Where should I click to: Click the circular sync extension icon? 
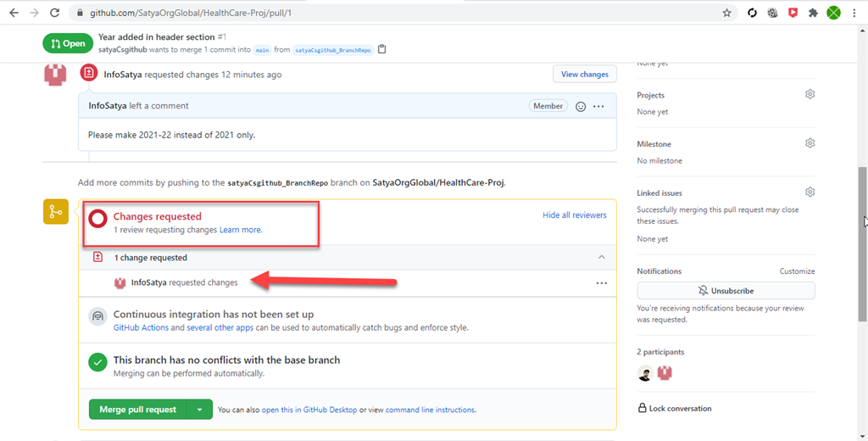click(752, 13)
